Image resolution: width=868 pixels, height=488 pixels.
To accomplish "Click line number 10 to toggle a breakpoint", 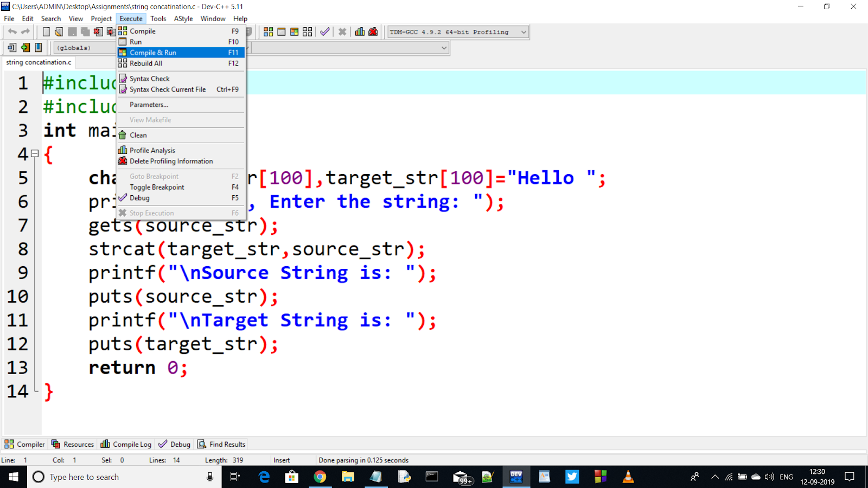I will click(x=18, y=296).
